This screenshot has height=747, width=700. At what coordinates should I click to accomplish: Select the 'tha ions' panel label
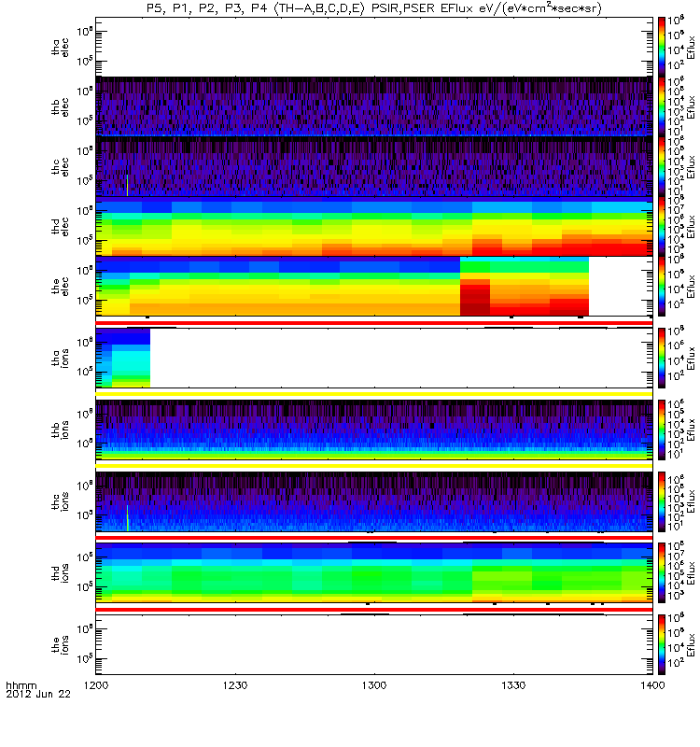(61, 358)
